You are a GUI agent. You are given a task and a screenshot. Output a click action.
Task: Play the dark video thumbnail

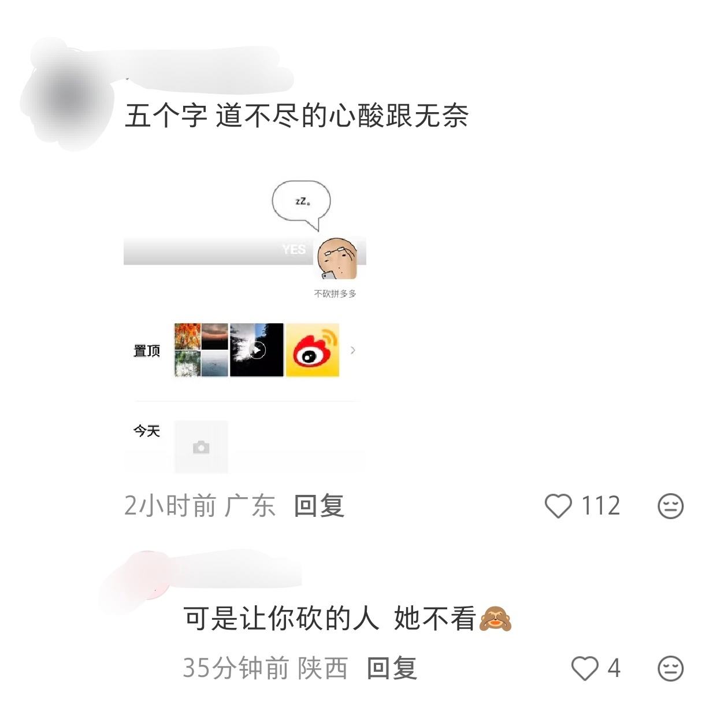click(x=257, y=350)
